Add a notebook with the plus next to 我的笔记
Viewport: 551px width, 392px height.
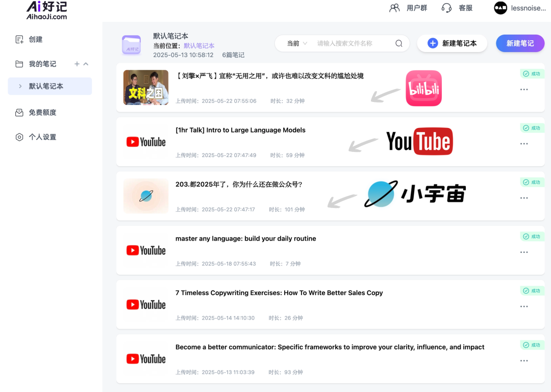pos(77,64)
